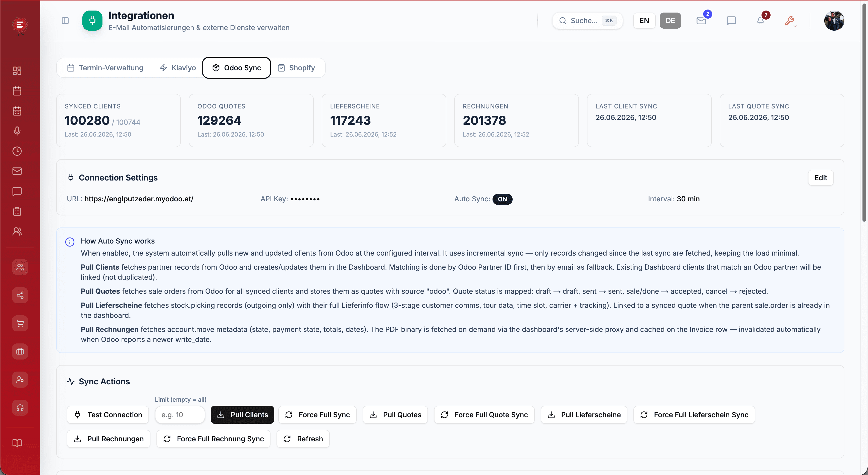Click the info icon beside How Auto Sync works
Image resolution: width=868 pixels, height=475 pixels.
pyautogui.click(x=70, y=242)
